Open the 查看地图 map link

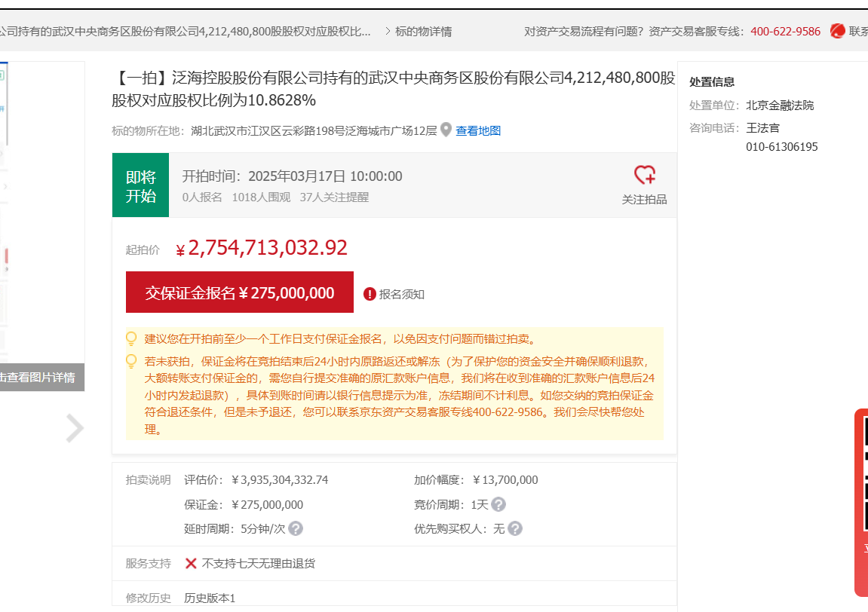click(x=477, y=130)
